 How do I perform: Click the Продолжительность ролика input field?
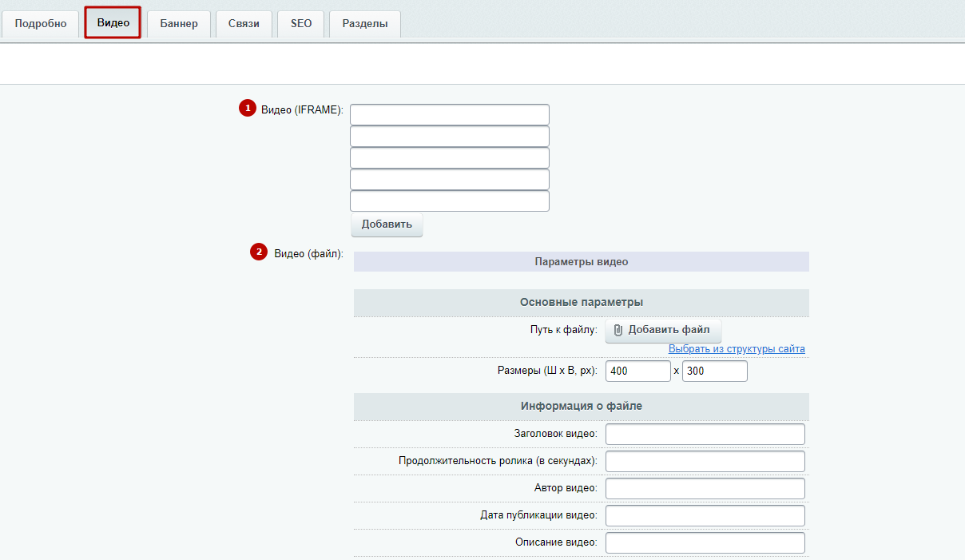pos(705,462)
